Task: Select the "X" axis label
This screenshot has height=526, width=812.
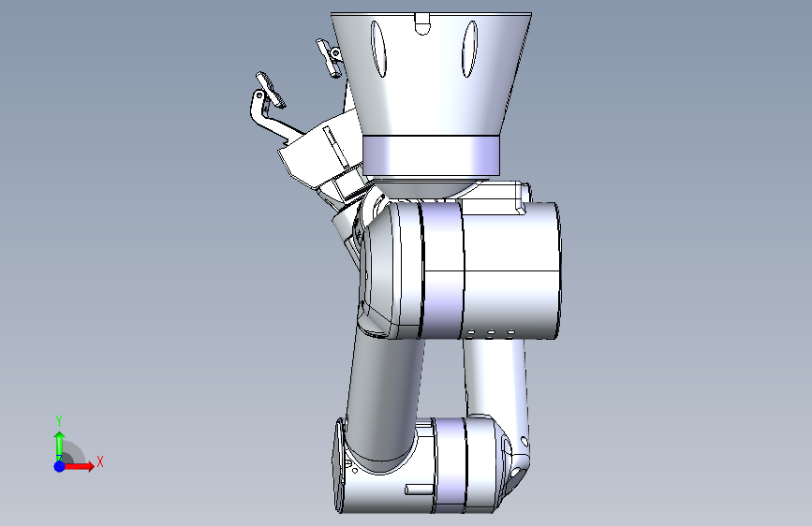Action: point(100,461)
